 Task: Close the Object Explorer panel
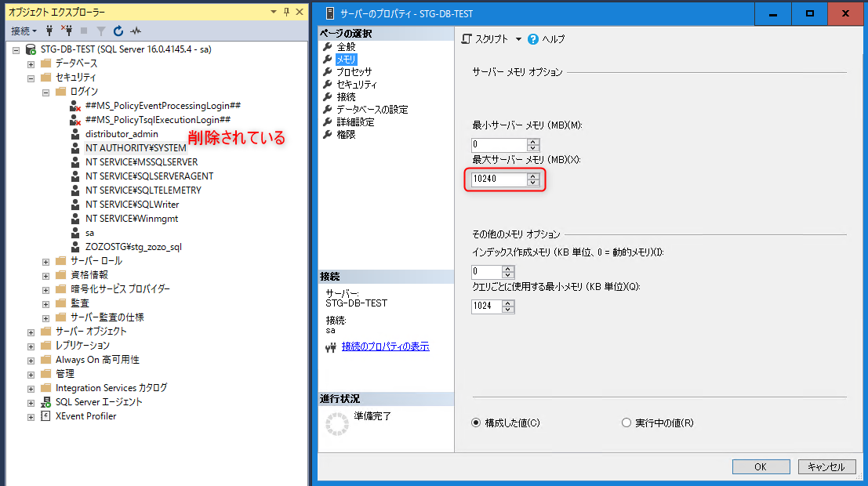300,12
